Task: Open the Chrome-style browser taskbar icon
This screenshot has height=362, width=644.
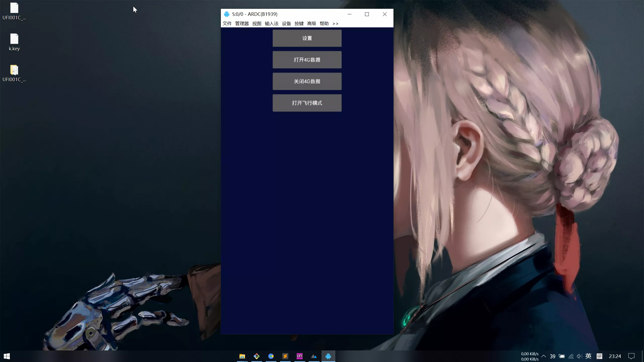Action: click(271, 356)
